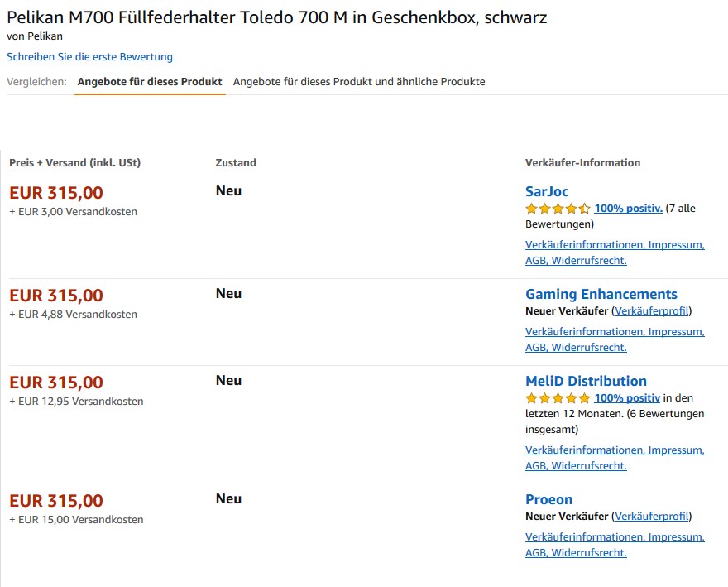Open Gaming Enhancements' Verkäuferprofil link
Viewport: 728px width, 587px height.
click(651, 311)
